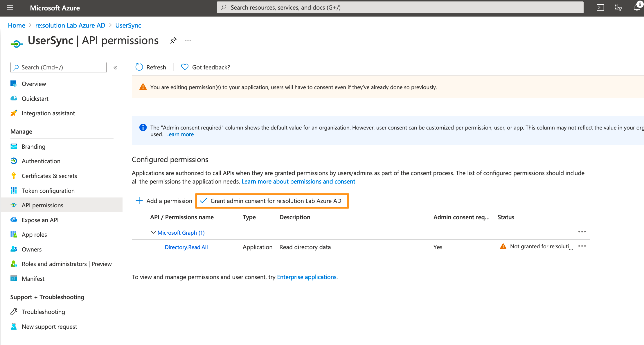Click the Roles and administrators icon

coord(14,264)
